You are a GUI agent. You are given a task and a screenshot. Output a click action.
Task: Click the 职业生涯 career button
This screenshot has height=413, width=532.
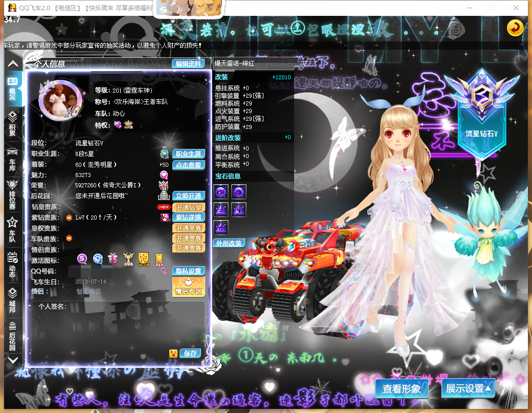point(189,154)
